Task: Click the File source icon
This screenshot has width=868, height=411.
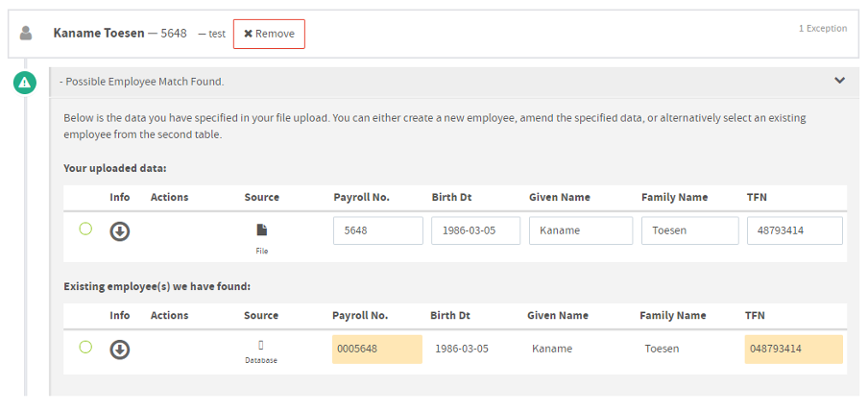Action: [x=262, y=230]
